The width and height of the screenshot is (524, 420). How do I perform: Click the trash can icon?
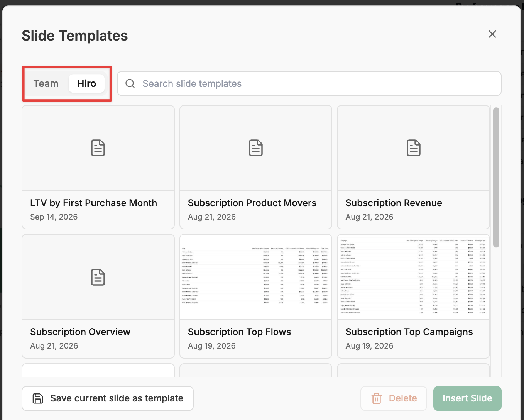pos(377,398)
